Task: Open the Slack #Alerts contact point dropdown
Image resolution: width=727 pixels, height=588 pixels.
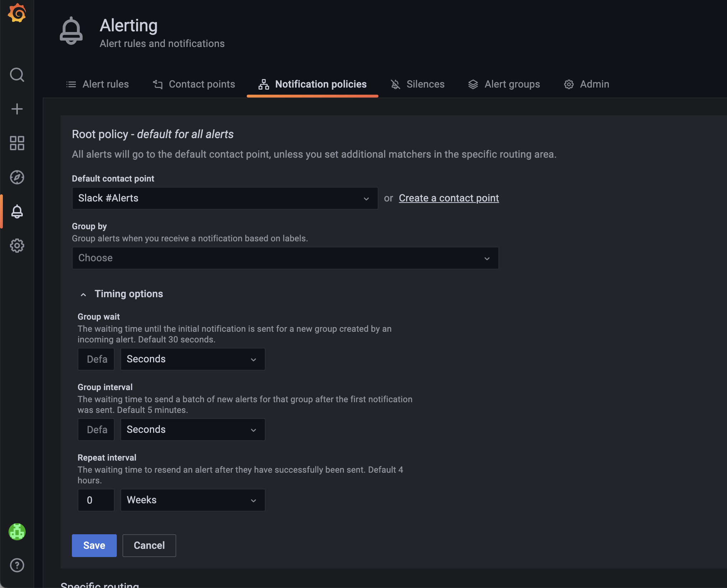Action: click(225, 198)
